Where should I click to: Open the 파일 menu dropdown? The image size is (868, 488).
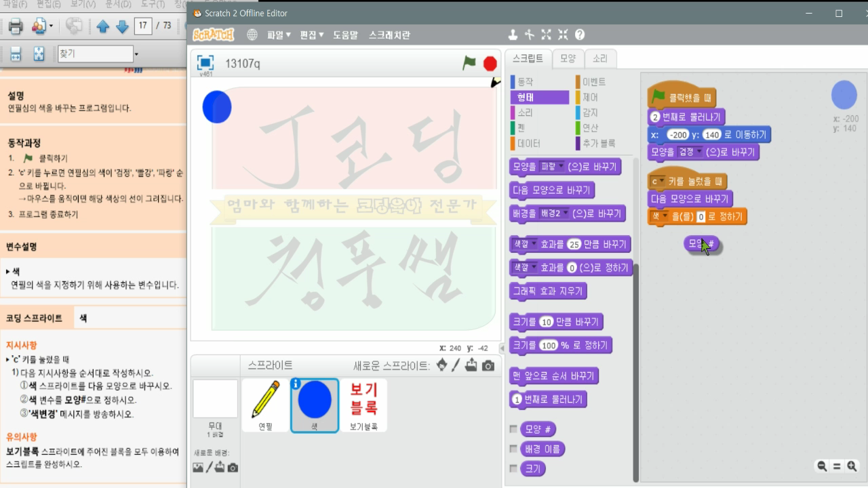[x=277, y=35]
